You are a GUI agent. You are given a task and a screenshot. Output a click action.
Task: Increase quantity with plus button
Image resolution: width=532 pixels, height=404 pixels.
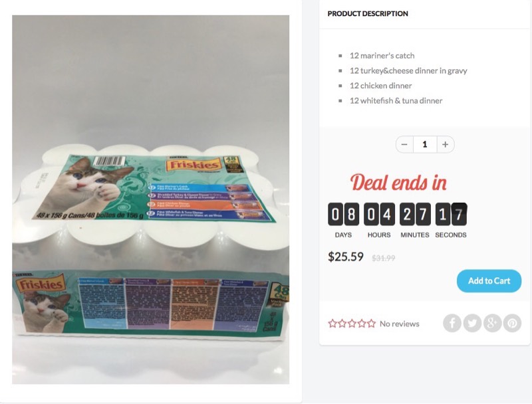click(x=446, y=144)
